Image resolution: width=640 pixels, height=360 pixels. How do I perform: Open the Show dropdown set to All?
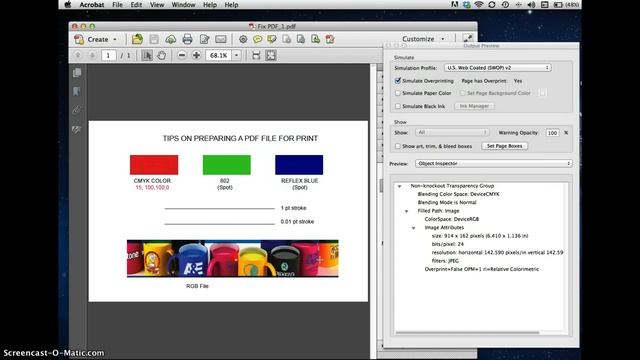452,132
